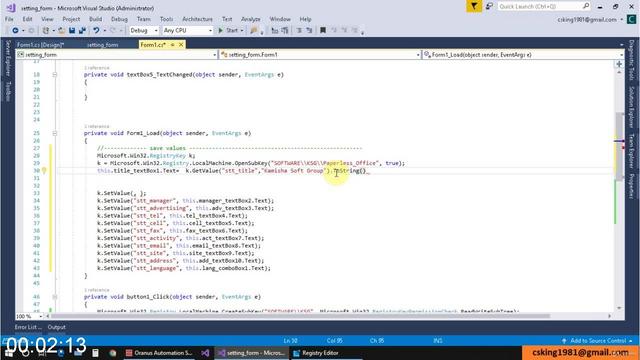
Task: Click the Redo toolbar icon
Action: [x=113, y=31]
